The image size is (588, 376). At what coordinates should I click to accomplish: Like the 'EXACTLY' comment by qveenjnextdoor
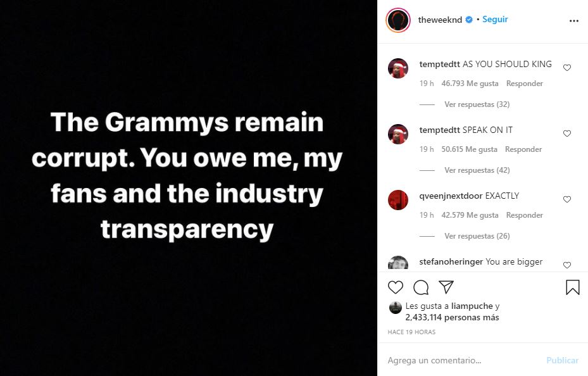[x=567, y=199]
